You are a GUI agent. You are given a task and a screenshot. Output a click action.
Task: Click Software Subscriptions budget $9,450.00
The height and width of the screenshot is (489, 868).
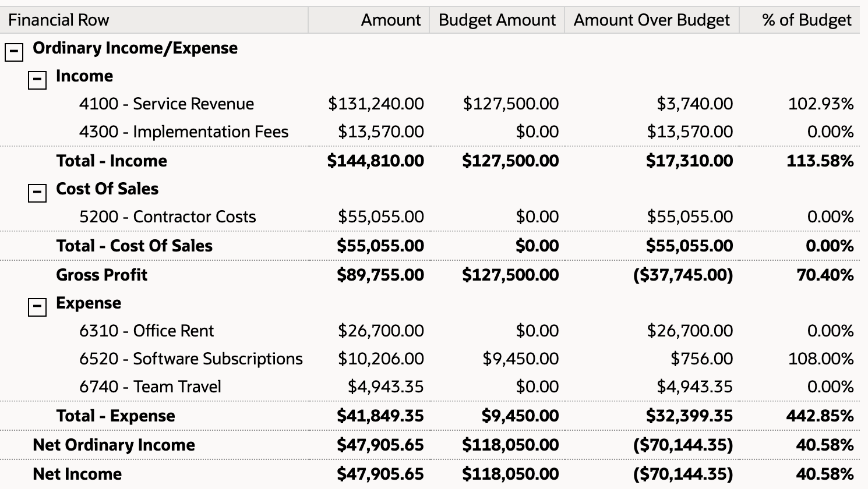point(521,359)
